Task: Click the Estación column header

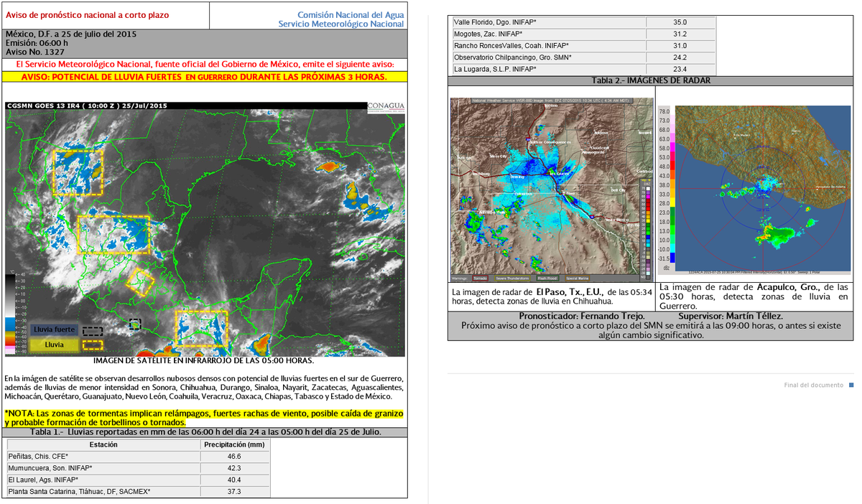Action: point(103,444)
